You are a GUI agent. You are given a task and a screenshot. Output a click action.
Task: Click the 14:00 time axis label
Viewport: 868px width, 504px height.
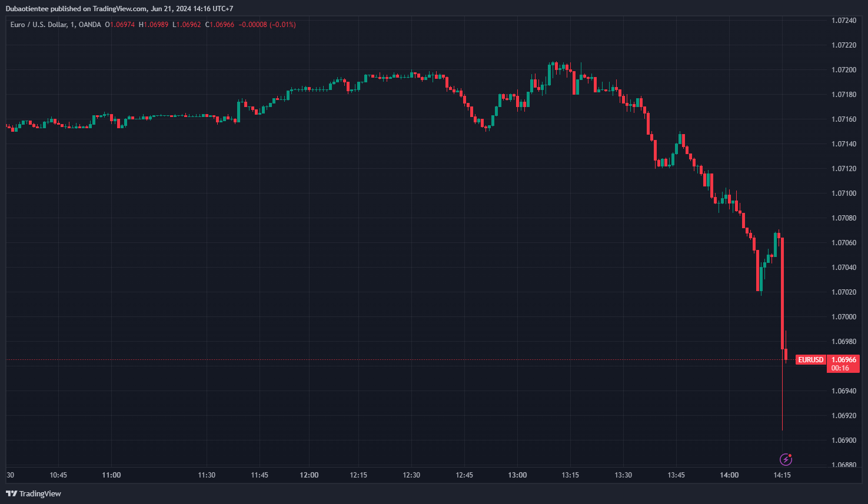(x=729, y=475)
